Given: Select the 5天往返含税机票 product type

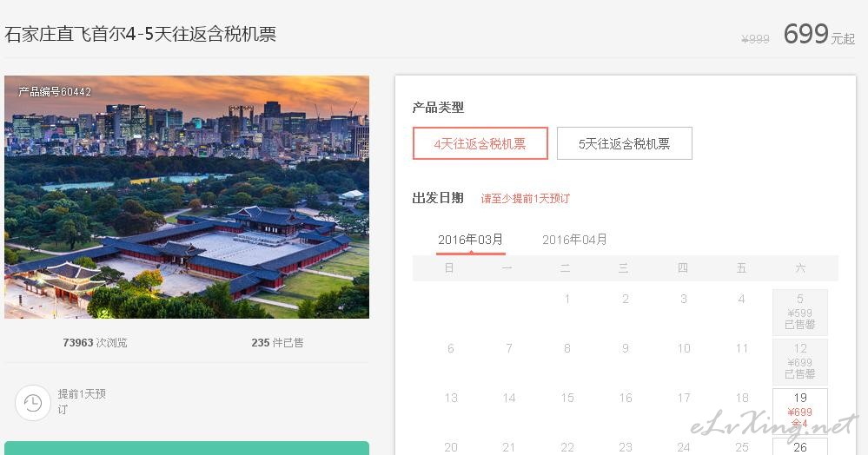Looking at the screenshot, I should pyautogui.click(x=625, y=143).
